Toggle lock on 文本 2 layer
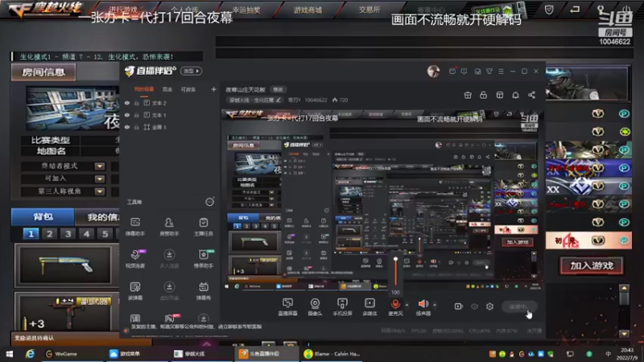Viewport: 644px width, 362px height. click(137, 103)
